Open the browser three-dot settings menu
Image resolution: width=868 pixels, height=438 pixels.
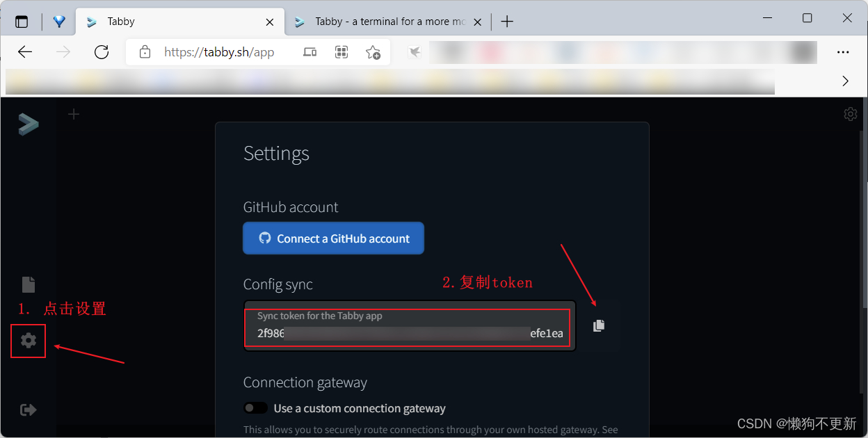point(843,52)
